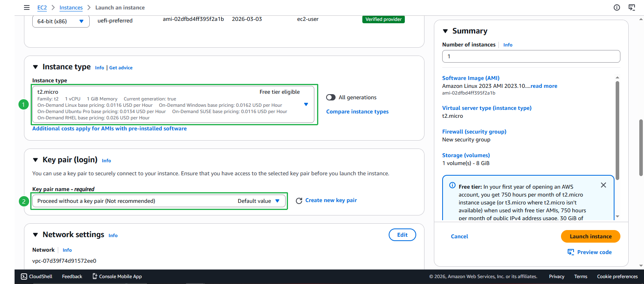
Task: Dismiss the Free tier notice
Action: pyautogui.click(x=603, y=185)
